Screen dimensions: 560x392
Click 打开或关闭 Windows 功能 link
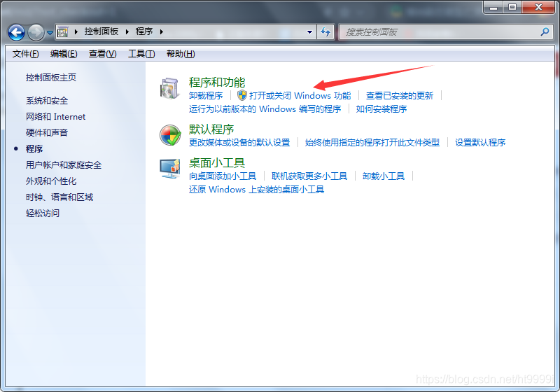coord(300,96)
